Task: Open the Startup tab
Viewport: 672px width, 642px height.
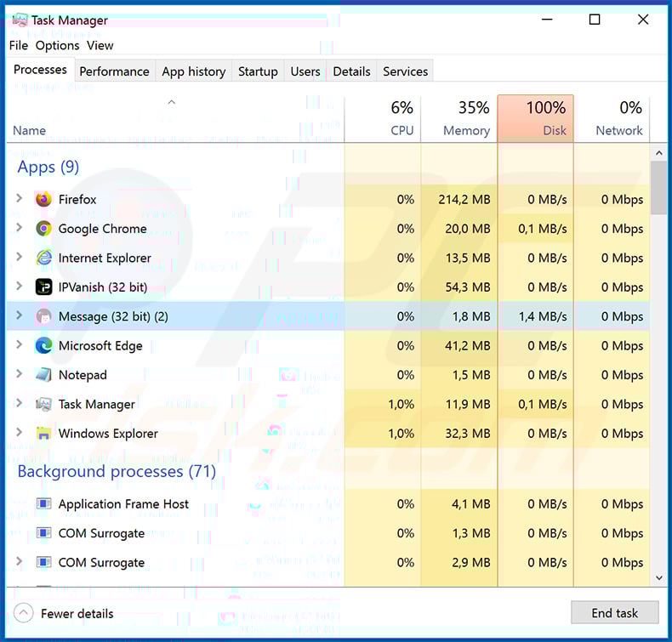Action: [258, 71]
